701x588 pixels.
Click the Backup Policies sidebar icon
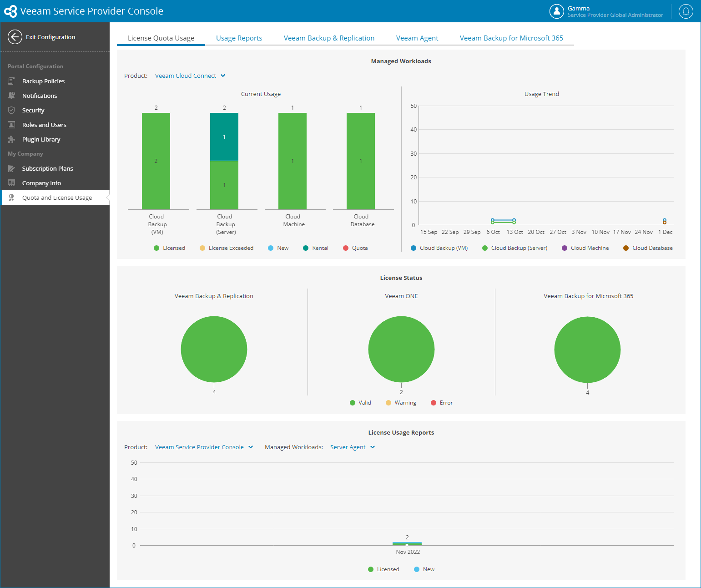point(11,81)
